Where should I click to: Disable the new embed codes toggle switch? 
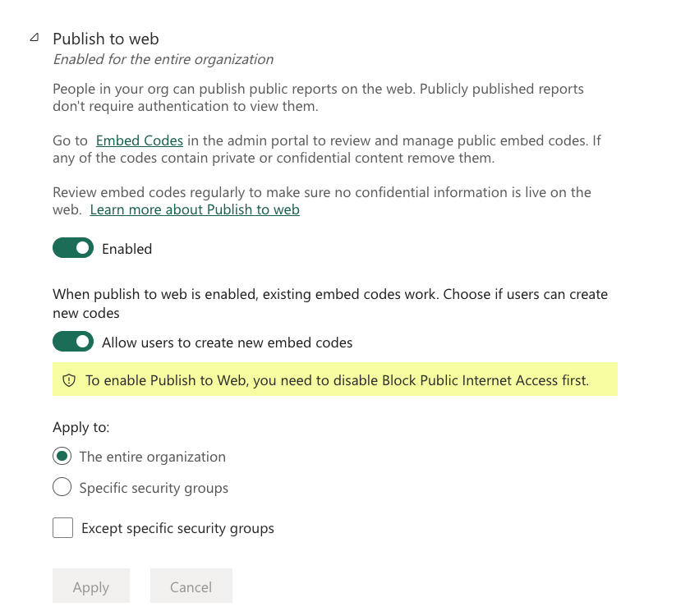(x=73, y=342)
